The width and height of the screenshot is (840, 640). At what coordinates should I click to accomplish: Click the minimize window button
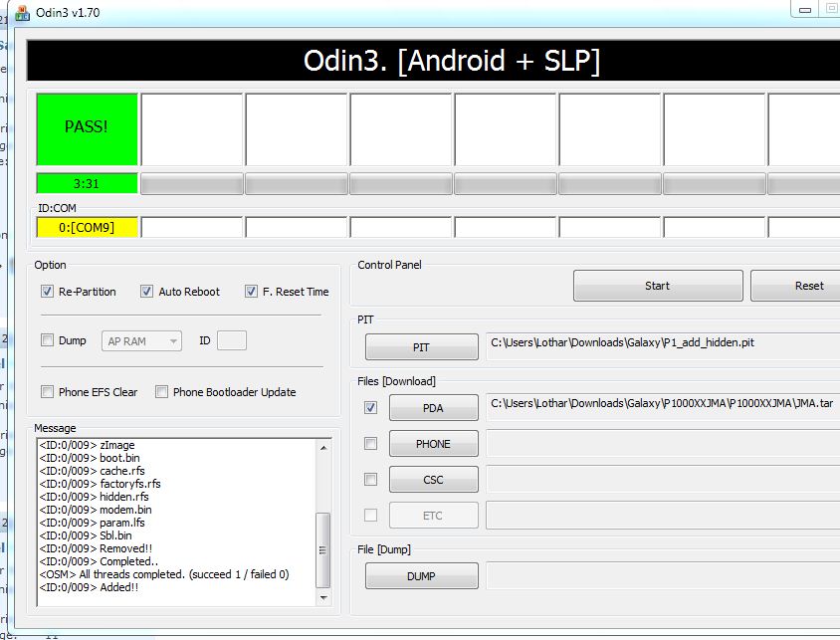click(804, 9)
